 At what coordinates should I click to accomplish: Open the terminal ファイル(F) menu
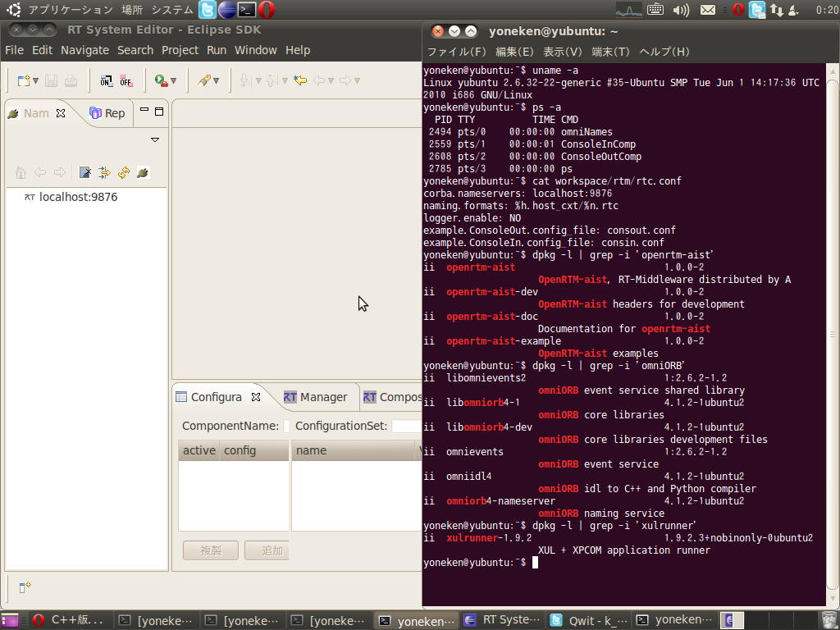[456, 52]
